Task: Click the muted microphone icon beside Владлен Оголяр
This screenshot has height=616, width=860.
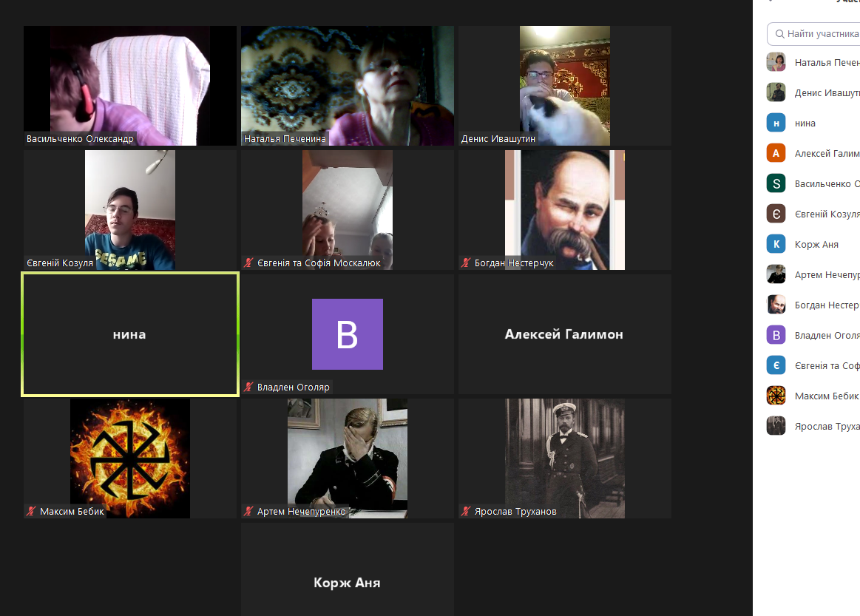Action: (x=248, y=387)
